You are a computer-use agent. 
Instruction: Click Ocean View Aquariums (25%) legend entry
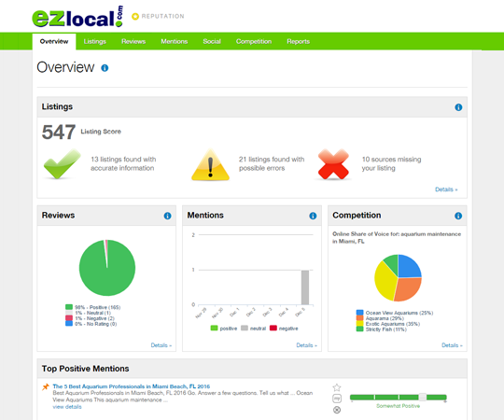point(395,313)
